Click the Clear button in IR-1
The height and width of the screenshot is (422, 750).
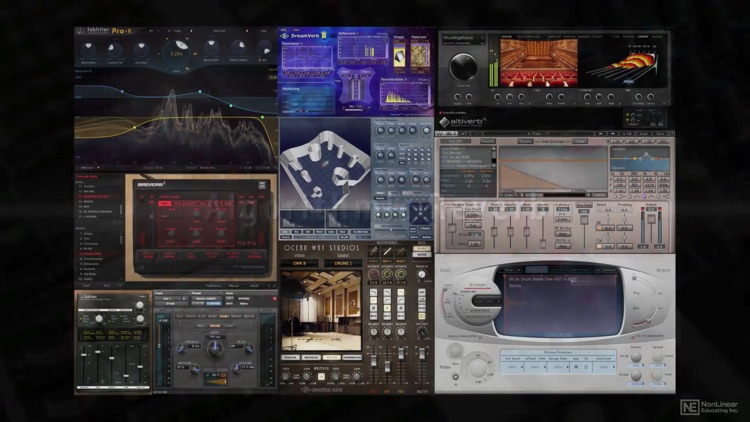click(x=580, y=142)
